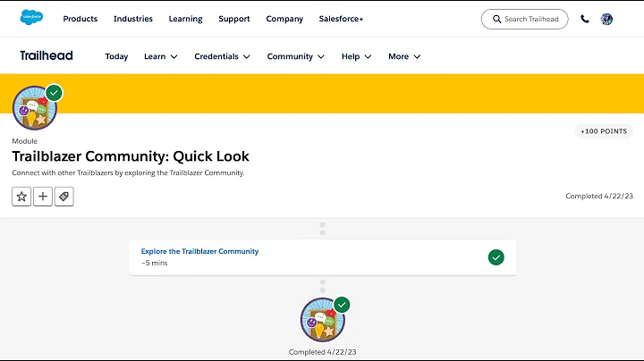Click Completed 4/22/23 text beside header
Image resolution: width=644 pixels, height=361 pixels.
[599, 196]
